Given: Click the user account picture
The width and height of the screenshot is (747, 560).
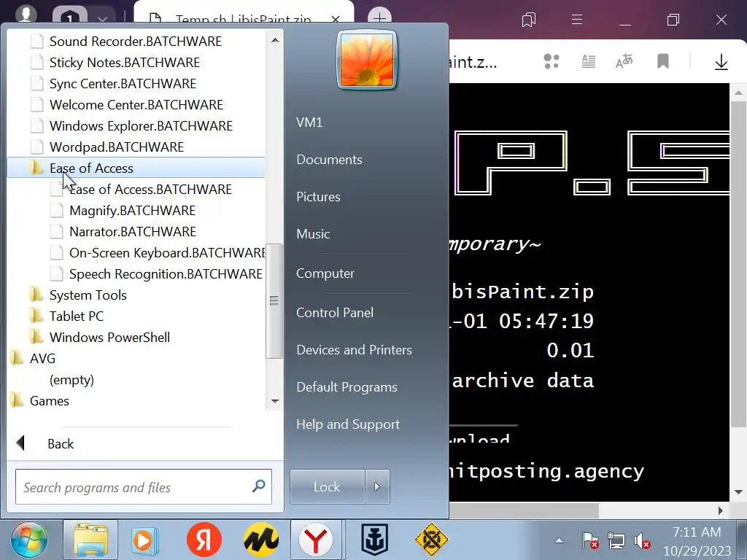Looking at the screenshot, I should (x=366, y=60).
